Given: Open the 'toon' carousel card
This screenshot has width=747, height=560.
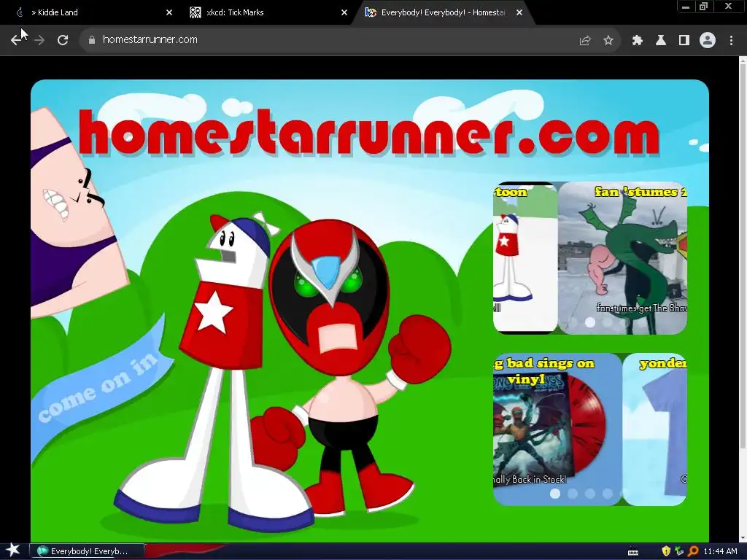Looking at the screenshot, I should click(525, 258).
